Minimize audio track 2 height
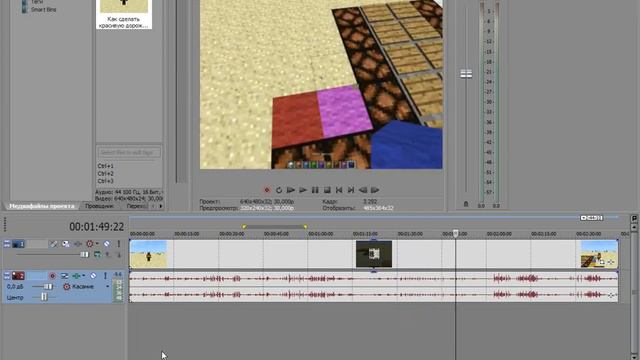The height and width of the screenshot is (360, 640). click(x=7, y=276)
